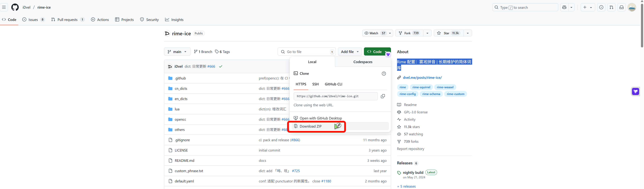This screenshot has width=644, height=189.
Task: Focus the Go to file field
Action: point(307,51)
